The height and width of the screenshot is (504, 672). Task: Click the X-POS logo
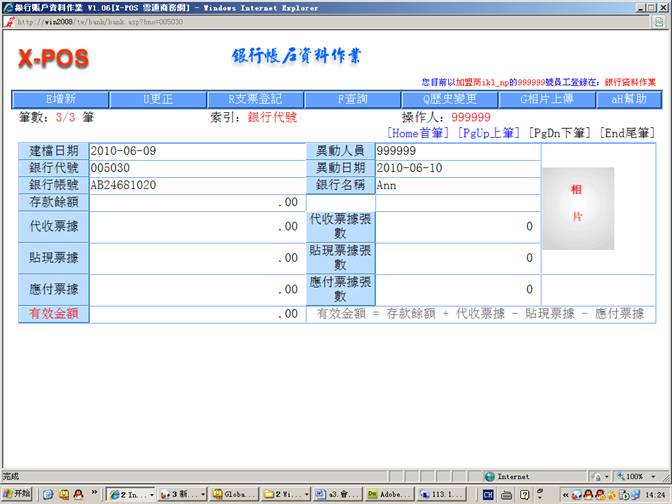pos(54,59)
